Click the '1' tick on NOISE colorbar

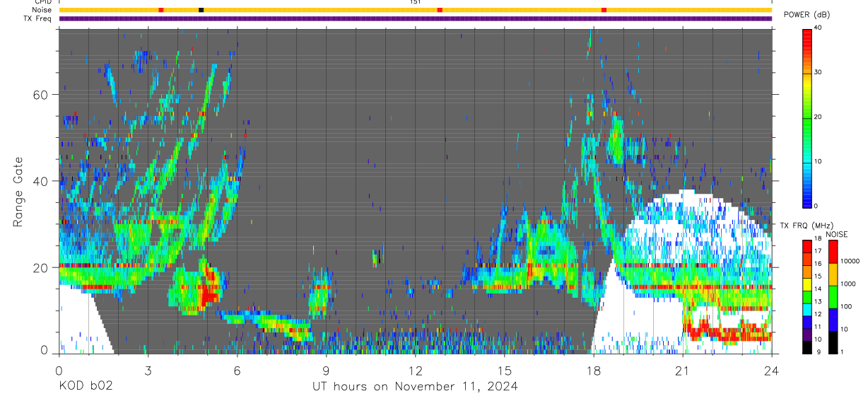click(843, 351)
